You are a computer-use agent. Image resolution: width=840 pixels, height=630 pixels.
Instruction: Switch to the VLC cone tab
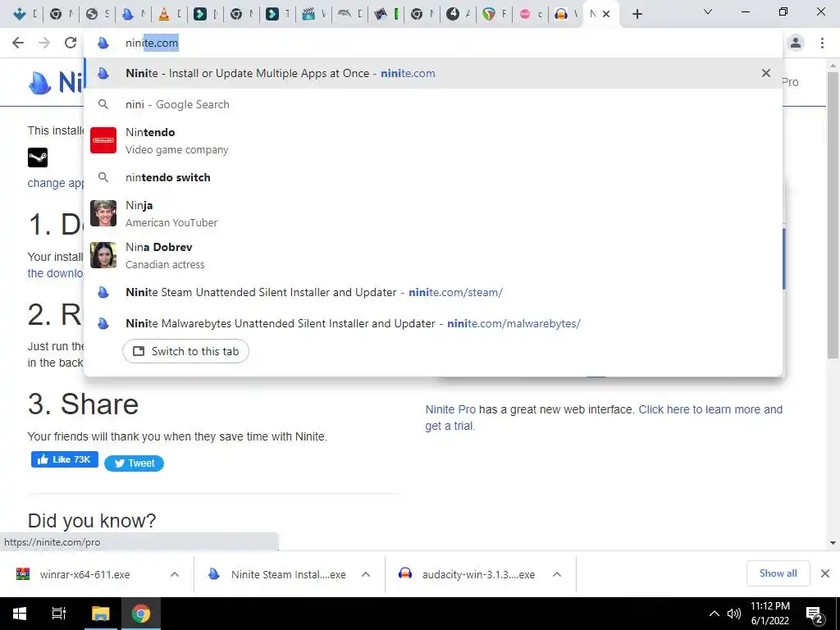click(x=164, y=14)
